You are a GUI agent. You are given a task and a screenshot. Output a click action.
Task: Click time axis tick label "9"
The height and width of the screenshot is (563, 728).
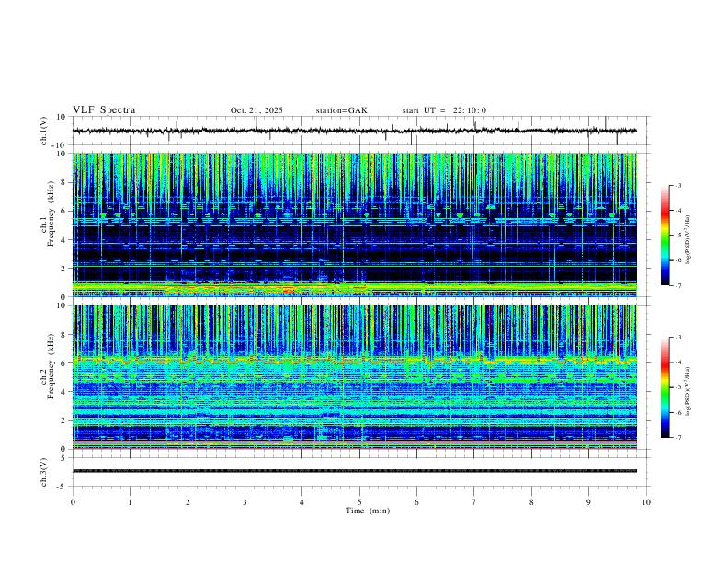pos(588,502)
